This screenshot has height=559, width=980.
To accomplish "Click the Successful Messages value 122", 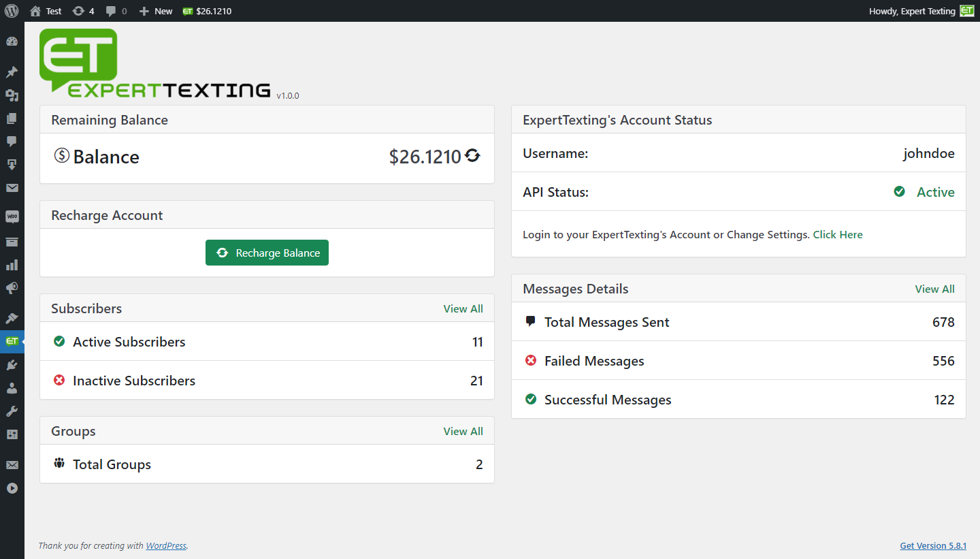I will 944,400.
